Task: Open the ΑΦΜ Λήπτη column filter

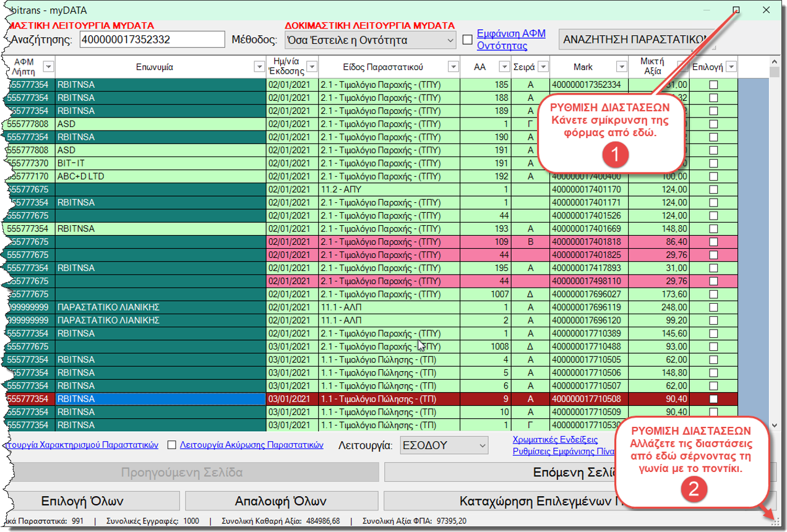Action: pyautogui.click(x=48, y=67)
